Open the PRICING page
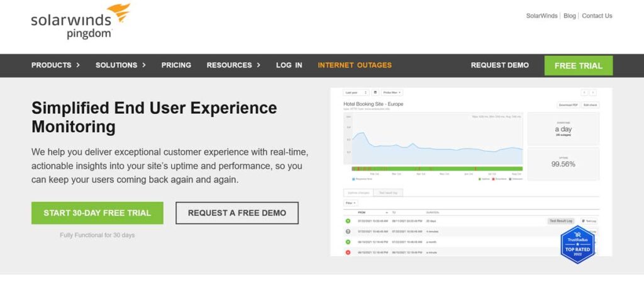Image resolution: width=644 pixels, height=282 pixels. pos(176,65)
